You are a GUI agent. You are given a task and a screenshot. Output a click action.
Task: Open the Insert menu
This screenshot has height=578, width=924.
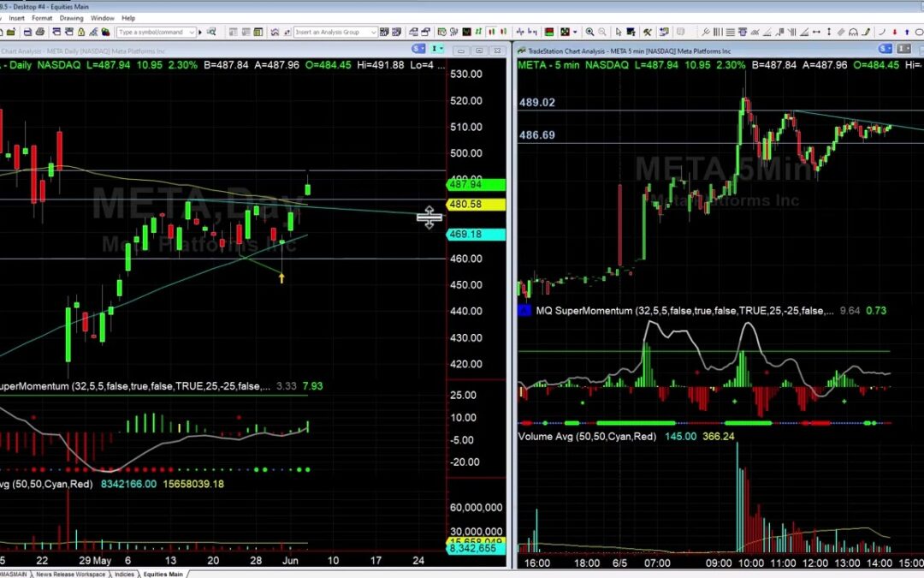point(16,18)
